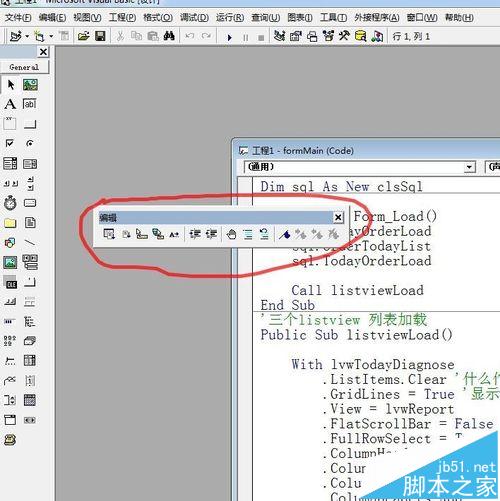Open the Properties Window toolbar icon

(x=296, y=36)
